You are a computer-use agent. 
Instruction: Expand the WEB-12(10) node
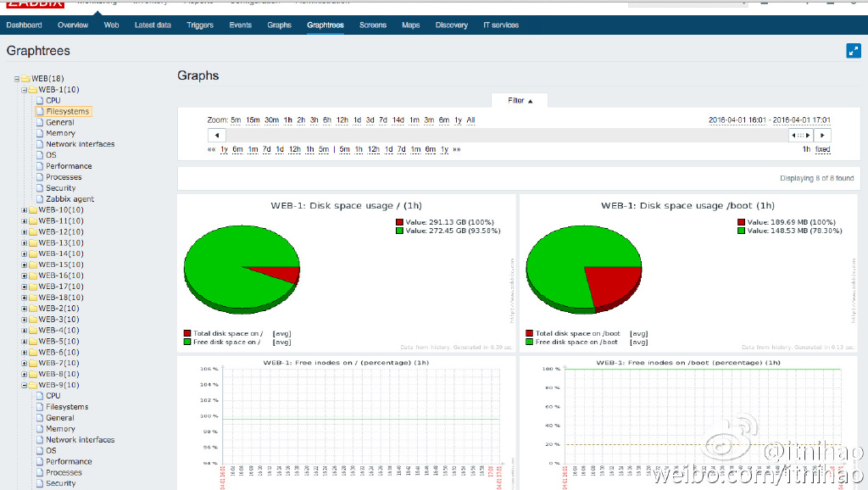25,232
